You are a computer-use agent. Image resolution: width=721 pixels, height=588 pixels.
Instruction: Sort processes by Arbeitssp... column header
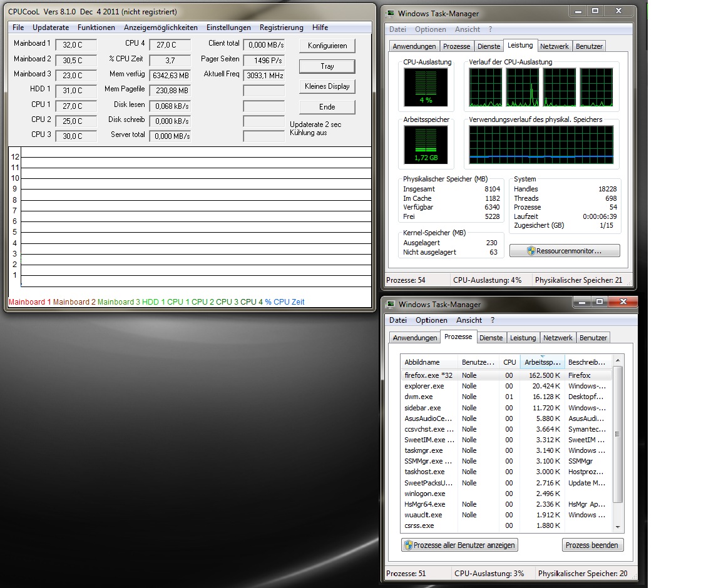[x=543, y=362]
